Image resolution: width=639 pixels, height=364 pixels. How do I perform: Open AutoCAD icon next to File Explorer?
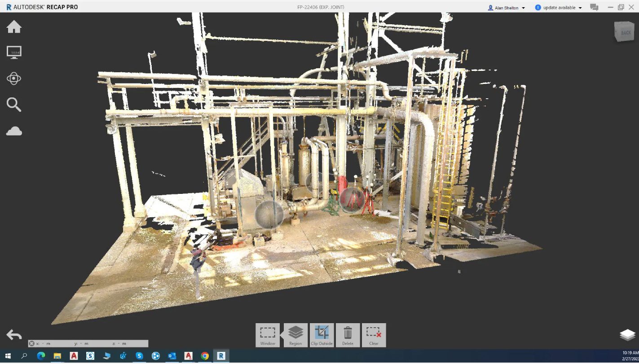click(x=74, y=356)
